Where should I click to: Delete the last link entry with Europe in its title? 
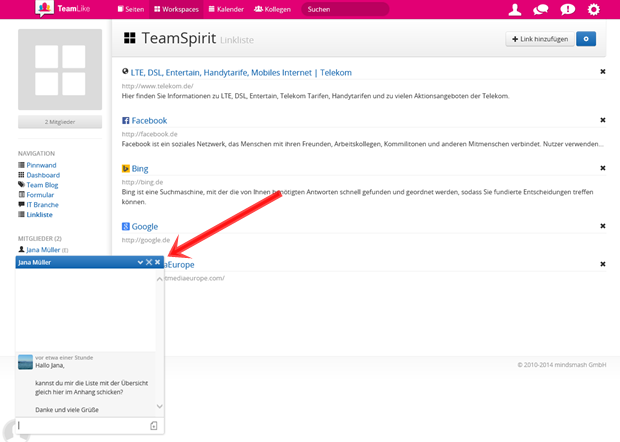tap(603, 264)
